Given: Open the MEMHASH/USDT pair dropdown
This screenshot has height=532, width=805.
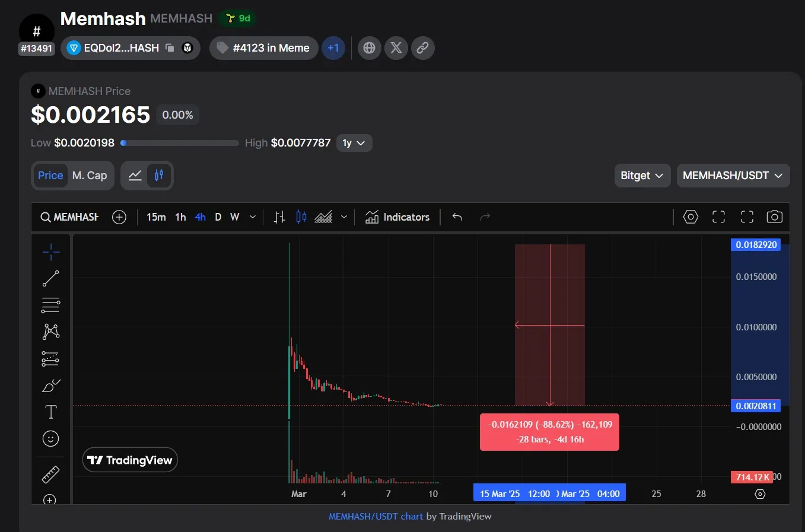Looking at the screenshot, I should pos(733,176).
